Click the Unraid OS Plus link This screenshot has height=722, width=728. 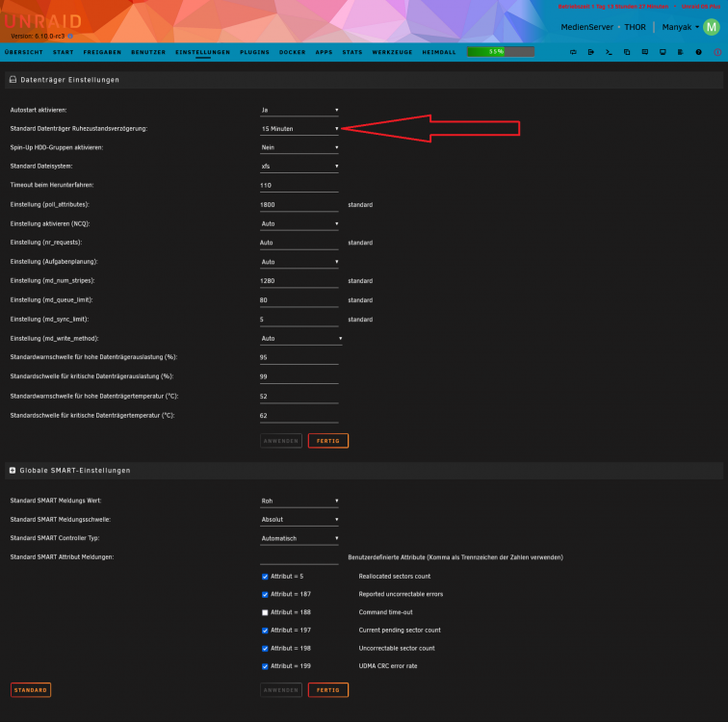[x=701, y=7]
